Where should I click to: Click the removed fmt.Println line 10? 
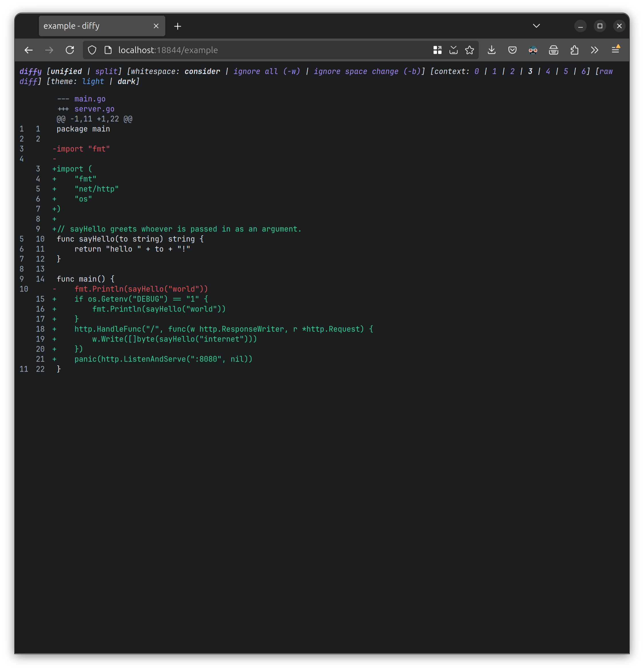[x=141, y=289]
